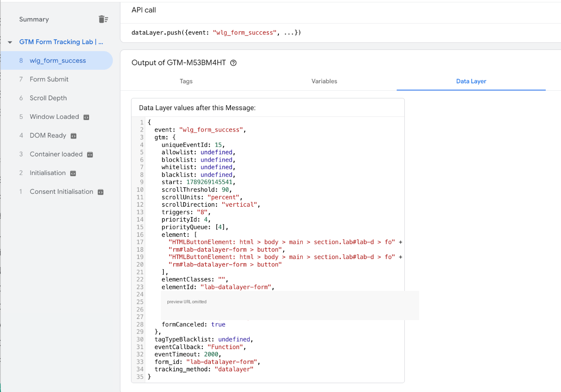The height and width of the screenshot is (392, 561).
Task: Click the elementId: "lab-datalayer-form" line
Action: pos(218,287)
